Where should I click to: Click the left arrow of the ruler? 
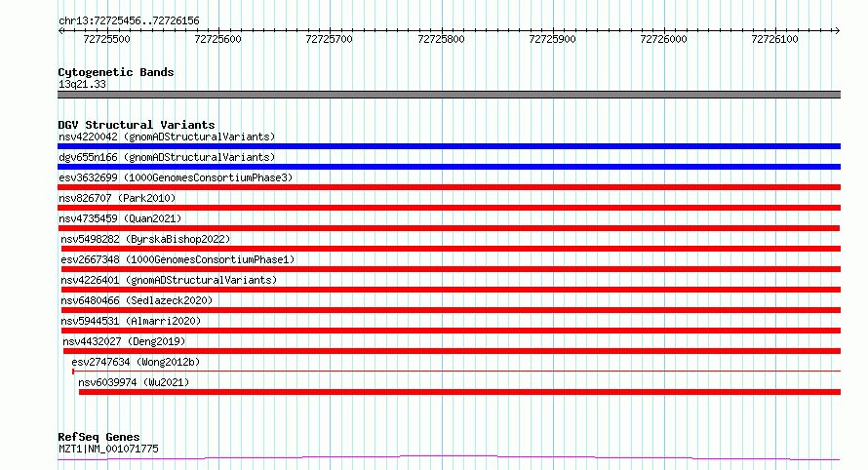[x=60, y=31]
